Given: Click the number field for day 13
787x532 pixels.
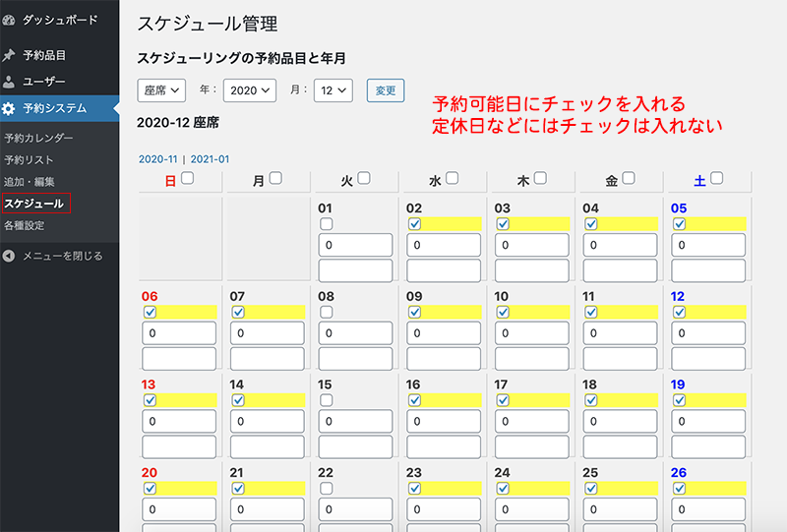Looking at the screenshot, I should click(179, 421).
